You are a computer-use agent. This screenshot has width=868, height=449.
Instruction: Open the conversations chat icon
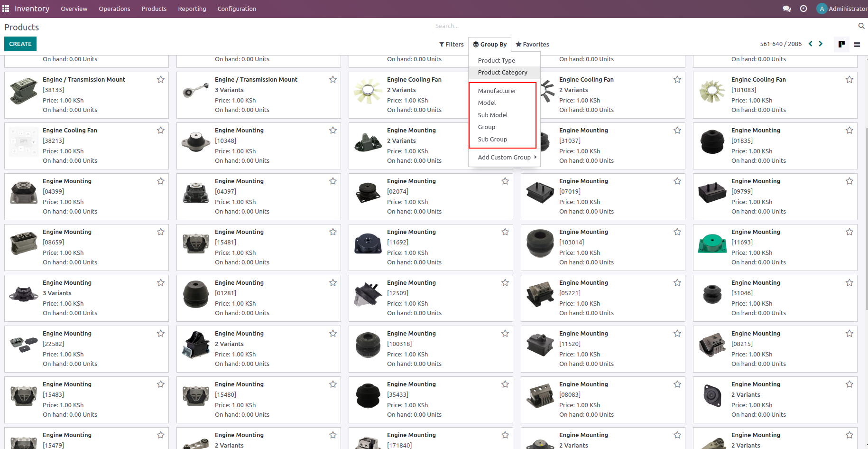[x=786, y=9]
